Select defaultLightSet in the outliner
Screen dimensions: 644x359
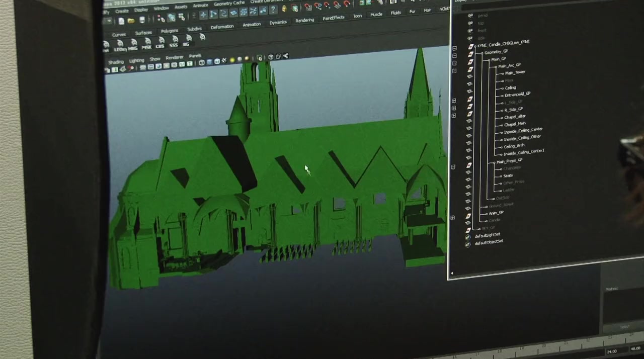(x=488, y=235)
